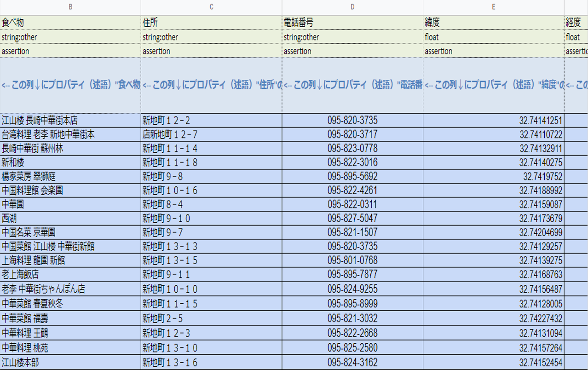The image size is (588, 370).
Task: Select cell 江山楼 長崎中華街本店
Action: coord(70,121)
